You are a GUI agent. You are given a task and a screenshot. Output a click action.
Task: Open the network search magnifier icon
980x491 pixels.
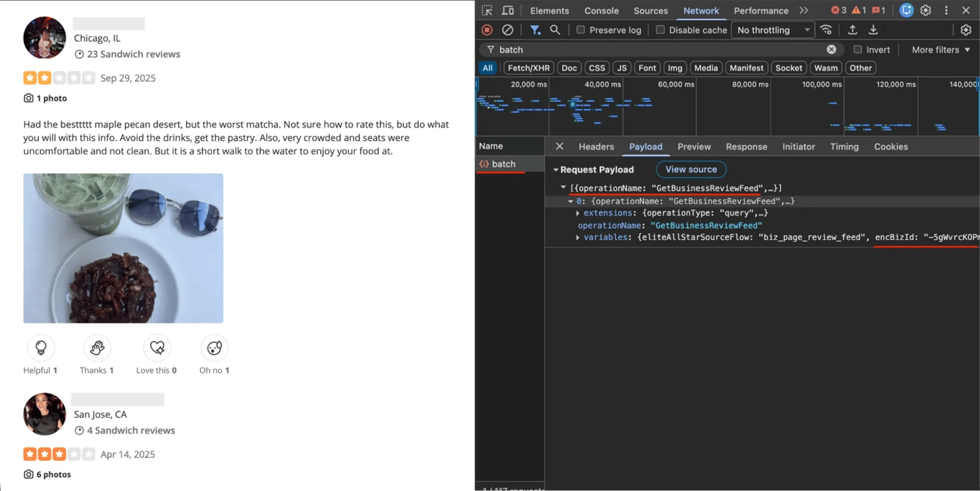pos(555,30)
